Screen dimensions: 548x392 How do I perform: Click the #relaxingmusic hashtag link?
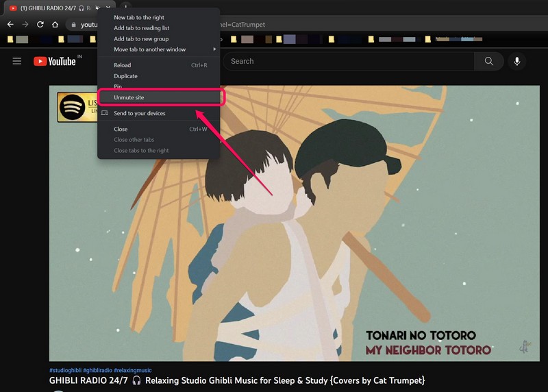tap(133, 370)
